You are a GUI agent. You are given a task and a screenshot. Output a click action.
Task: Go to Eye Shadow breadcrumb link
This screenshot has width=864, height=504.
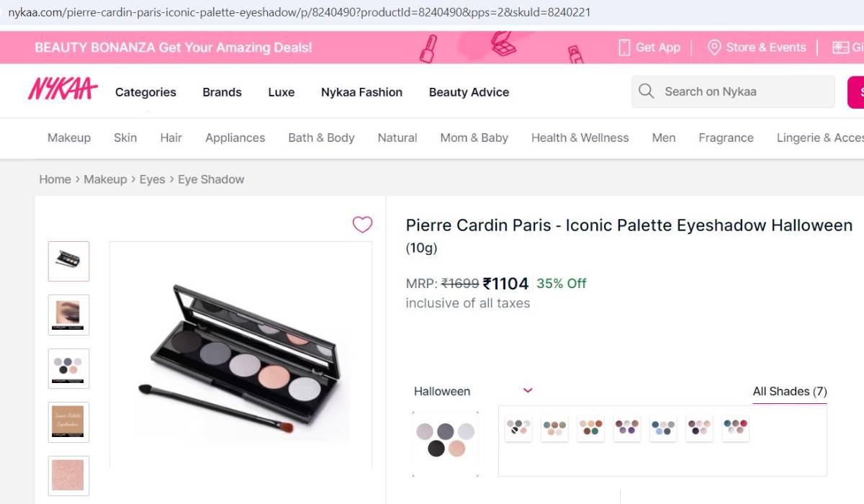click(211, 179)
